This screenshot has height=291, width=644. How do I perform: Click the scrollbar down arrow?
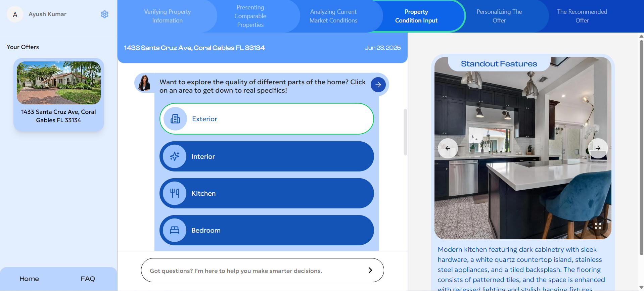pos(641,288)
